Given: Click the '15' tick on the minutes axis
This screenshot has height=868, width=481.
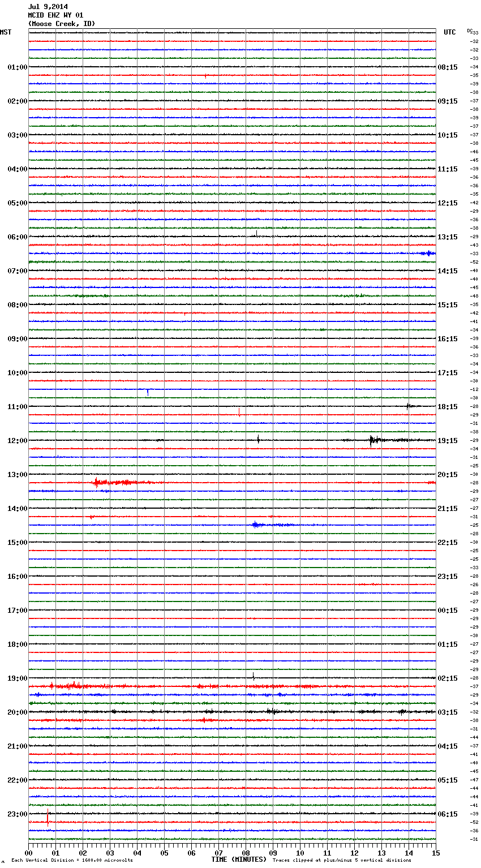Looking at the screenshot, I should click(x=436, y=853).
